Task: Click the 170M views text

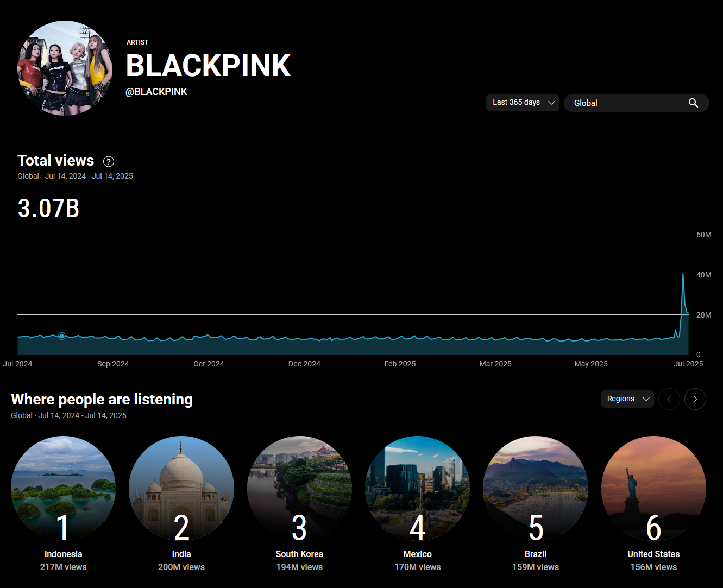Action: pyautogui.click(x=417, y=567)
